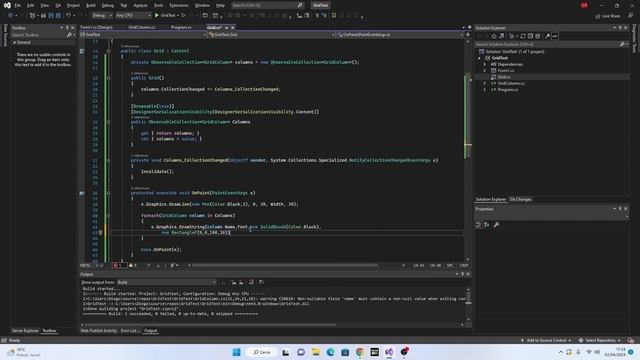Viewport: 640px width, 360px height.
Task: Click Select Repository in status bar
Action: [x=600, y=340]
